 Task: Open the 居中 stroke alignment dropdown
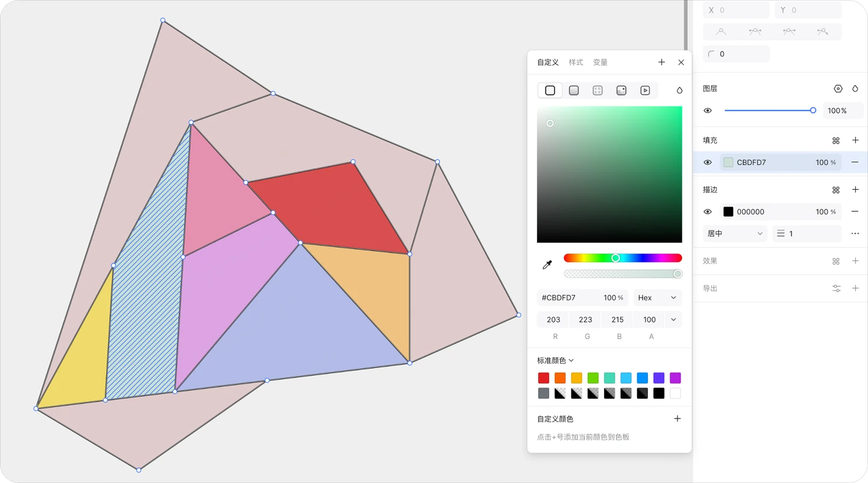(735, 234)
